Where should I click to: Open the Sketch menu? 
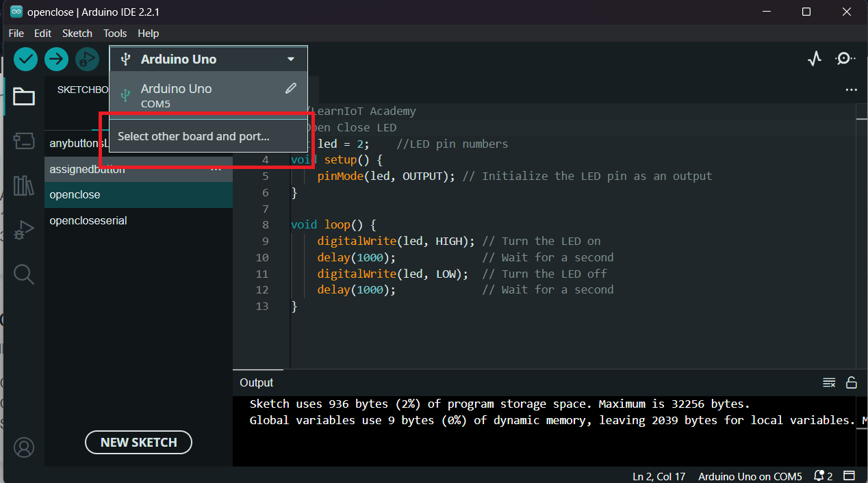tap(77, 34)
